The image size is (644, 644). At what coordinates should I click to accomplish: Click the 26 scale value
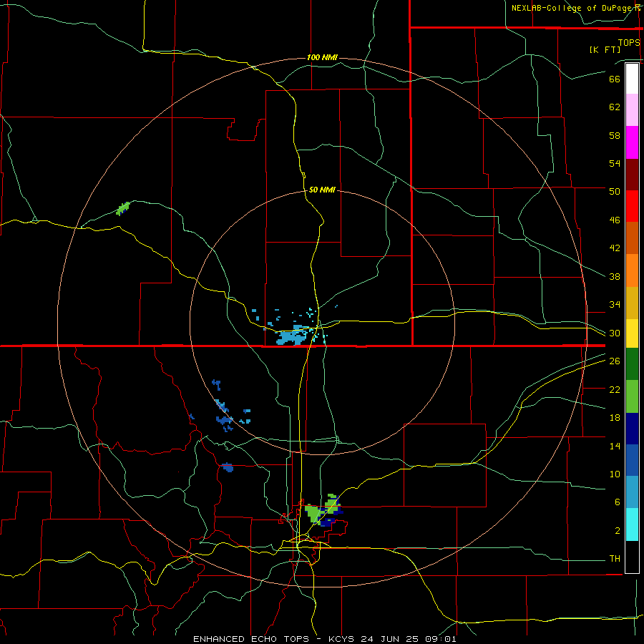pyautogui.click(x=615, y=361)
